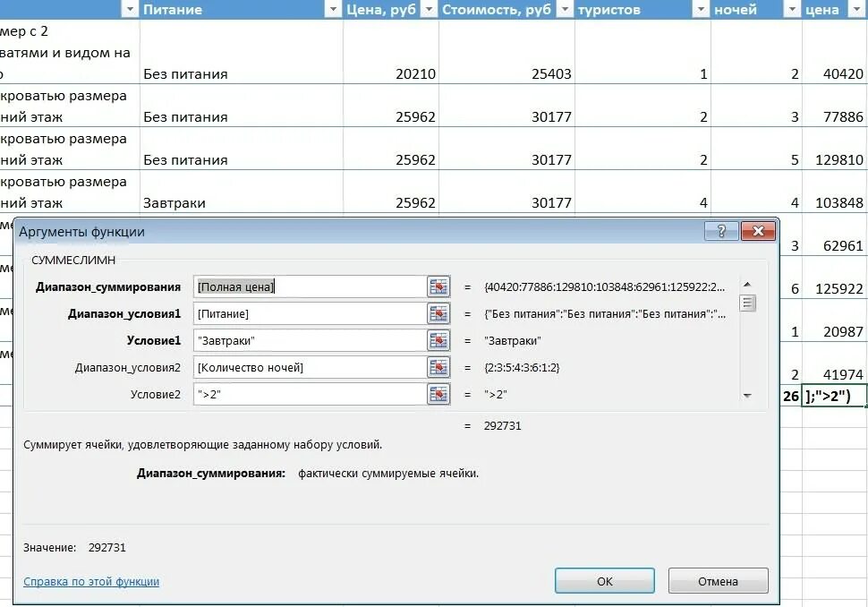Select cell with value 62961

coord(835,235)
